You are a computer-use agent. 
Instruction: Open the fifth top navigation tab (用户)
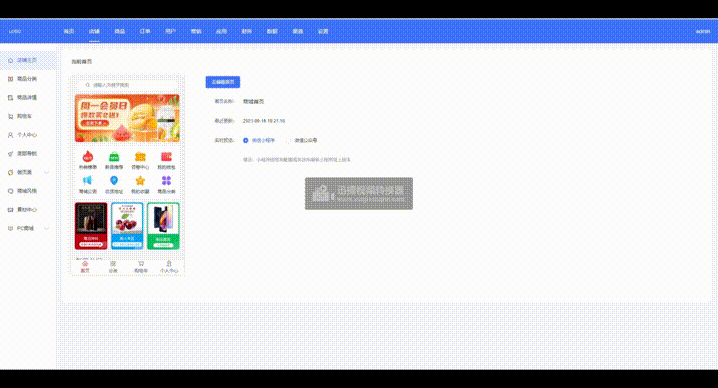click(170, 32)
